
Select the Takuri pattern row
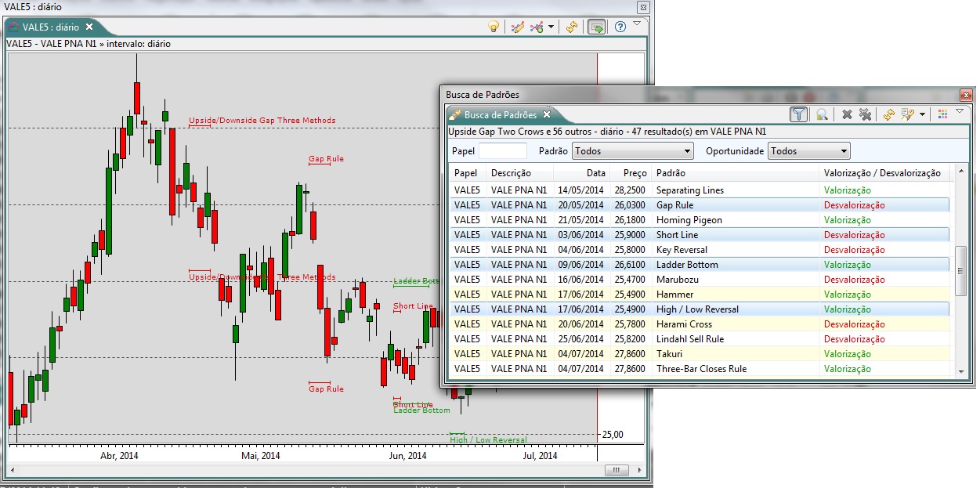pyautogui.click(x=699, y=354)
